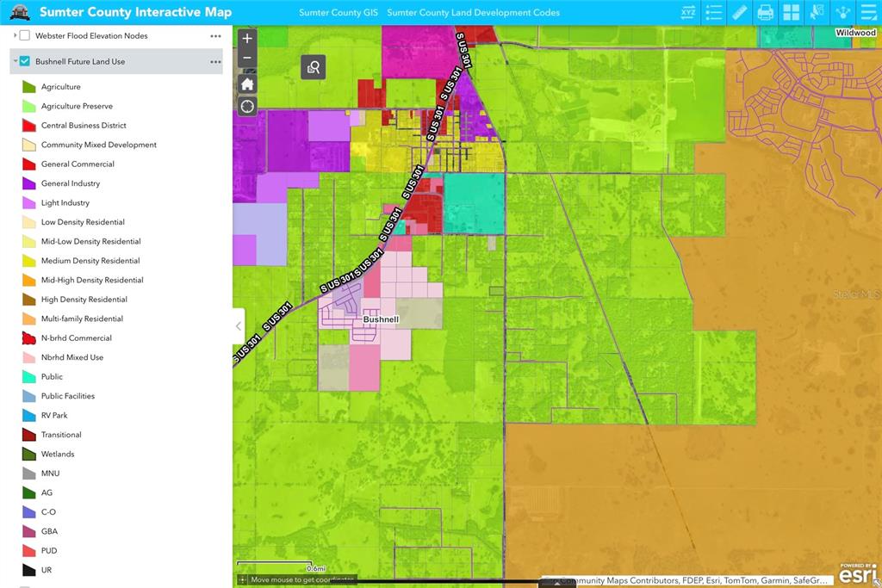Zoom out on the map

247,59
